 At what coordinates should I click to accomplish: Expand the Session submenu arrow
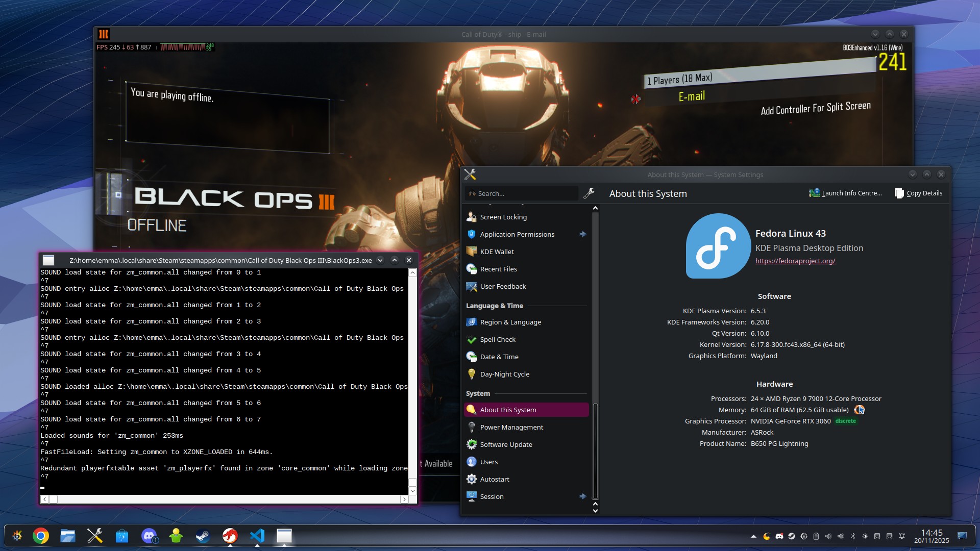582,496
